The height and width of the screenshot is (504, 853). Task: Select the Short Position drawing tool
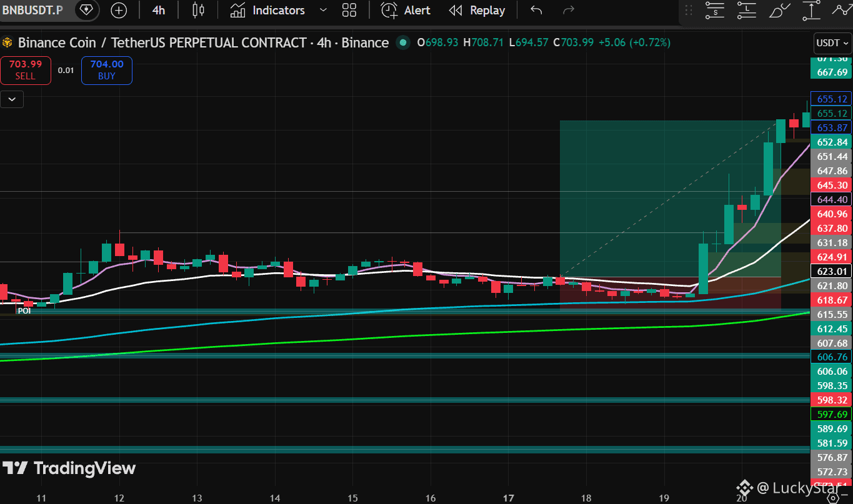(x=714, y=10)
